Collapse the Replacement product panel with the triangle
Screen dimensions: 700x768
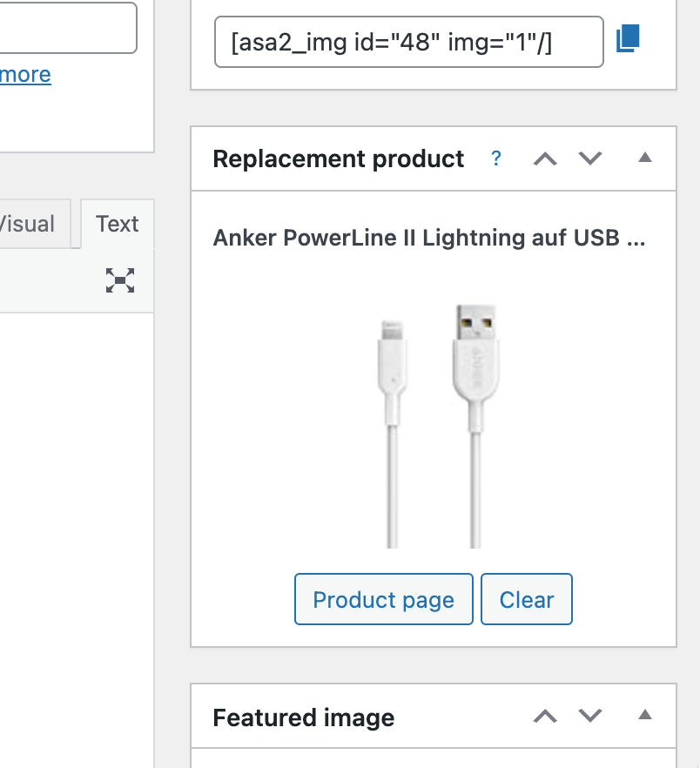tap(644, 158)
